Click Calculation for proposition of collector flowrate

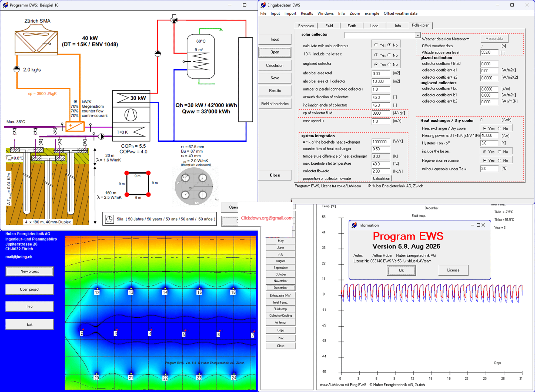pos(381,178)
